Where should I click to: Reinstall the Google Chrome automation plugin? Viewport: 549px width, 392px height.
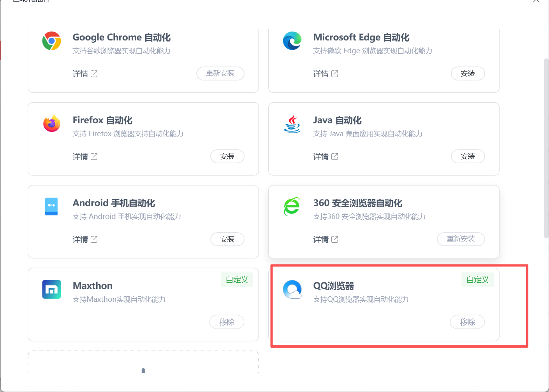tap(220, 73)
